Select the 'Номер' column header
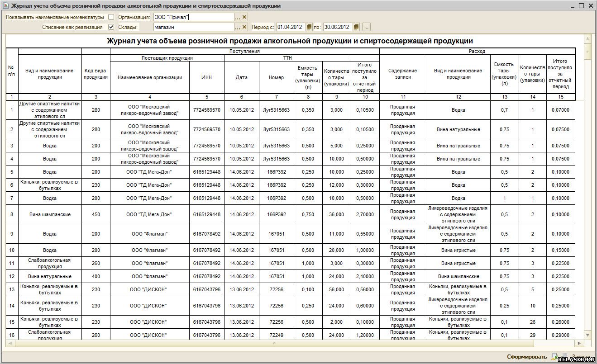This screenshot has height=364, width=597. click(x=276, y=77)
